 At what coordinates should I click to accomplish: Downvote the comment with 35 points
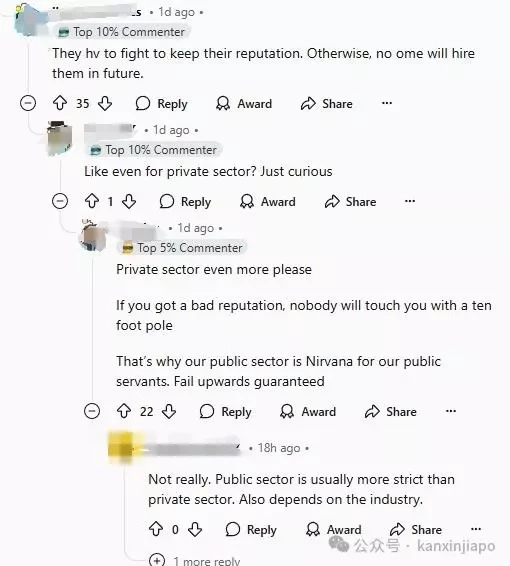point(105,104)
